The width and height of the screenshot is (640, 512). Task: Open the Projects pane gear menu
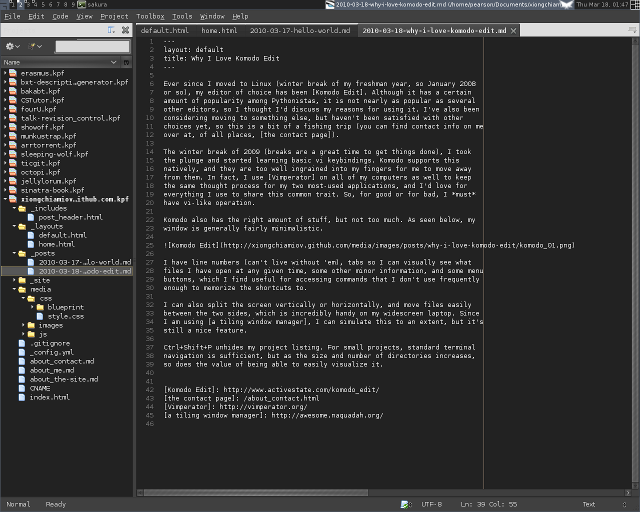click(12, 47)
